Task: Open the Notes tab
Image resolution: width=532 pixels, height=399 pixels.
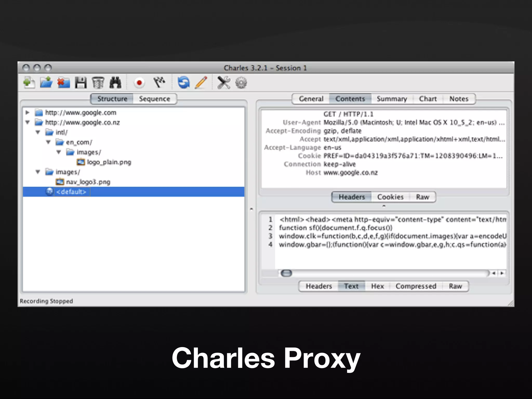Action: [459, 99]
